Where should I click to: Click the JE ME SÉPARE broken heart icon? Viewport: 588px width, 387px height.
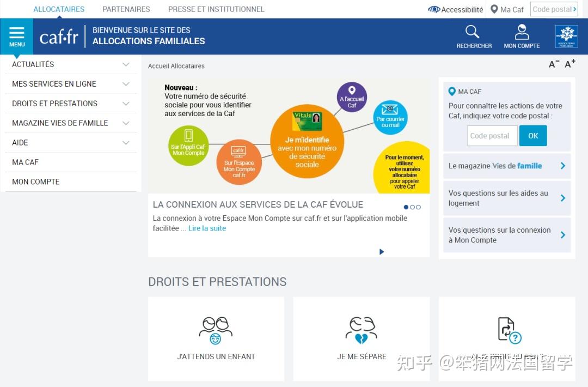(x=361, y=327)
